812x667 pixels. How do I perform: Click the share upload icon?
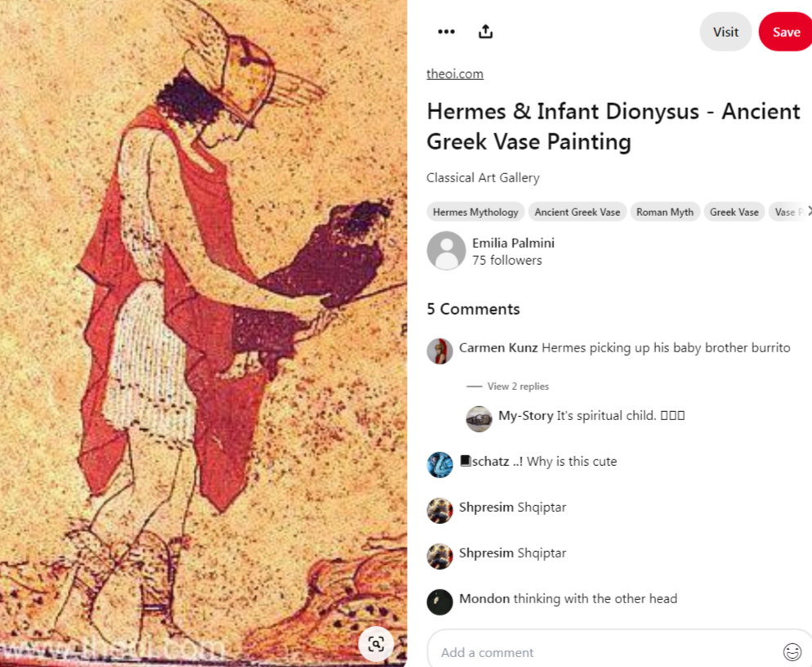point(485,32)
